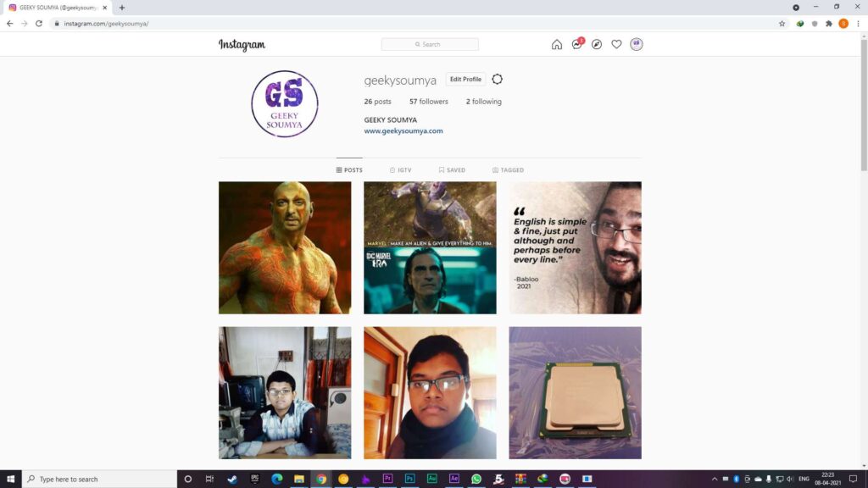Switch to the IGTV tab
Screen dimensions: 868x488
tap(400, 169)
